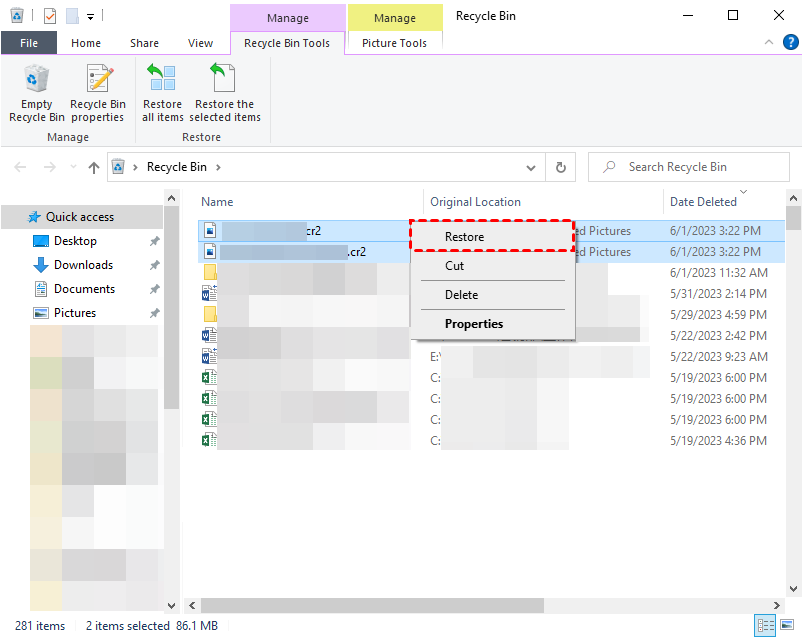Open the File menu tab
Viewport: 803px width, 638px height.
click(29, 43)
